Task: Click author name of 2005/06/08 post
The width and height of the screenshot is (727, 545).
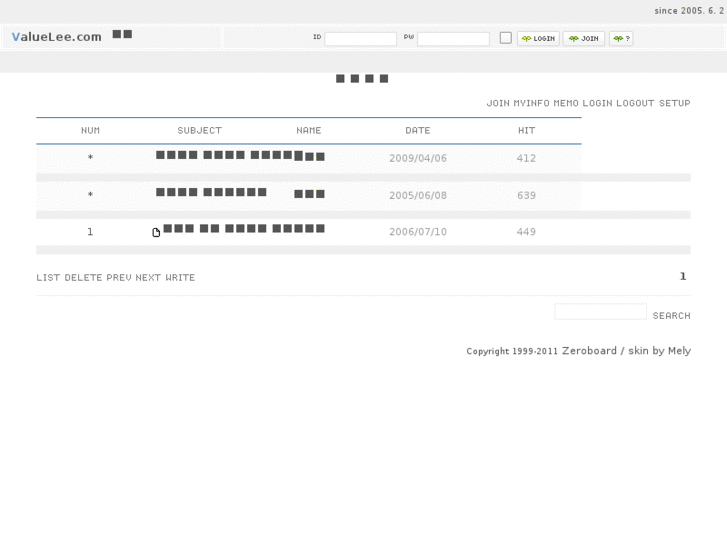Action: point(310,194)
